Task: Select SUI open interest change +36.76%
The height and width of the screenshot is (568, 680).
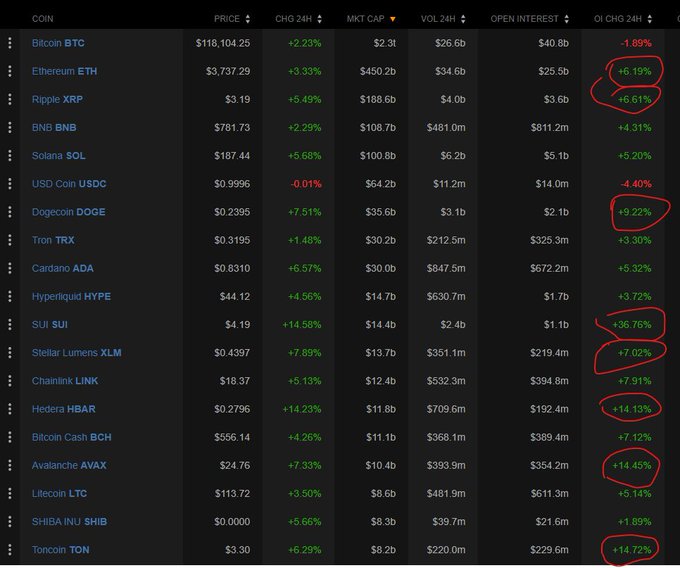Action: tap(632, 325)
